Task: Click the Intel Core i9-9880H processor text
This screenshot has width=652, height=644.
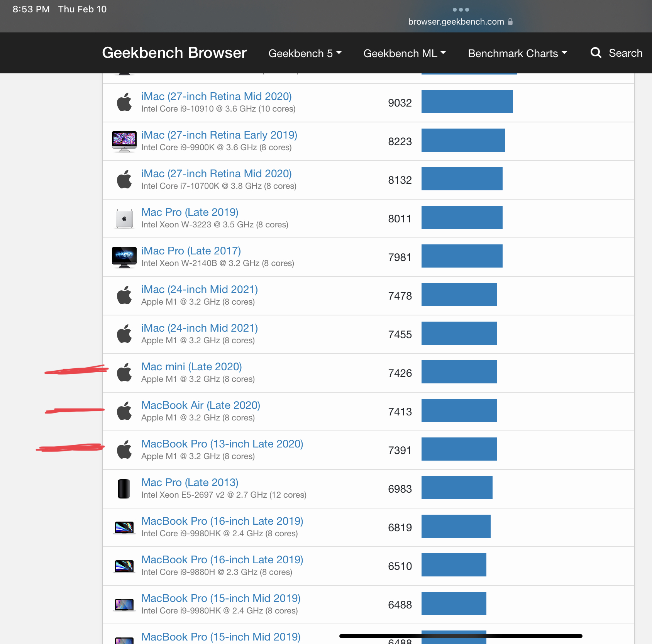Action: point(217,572)
